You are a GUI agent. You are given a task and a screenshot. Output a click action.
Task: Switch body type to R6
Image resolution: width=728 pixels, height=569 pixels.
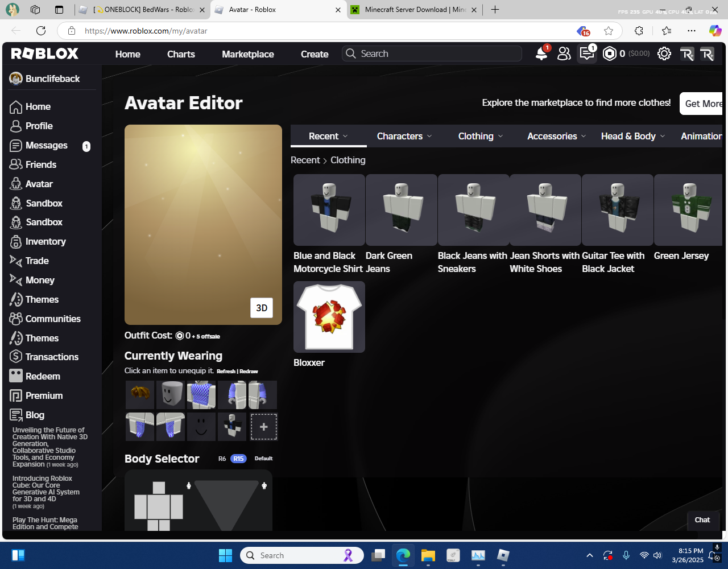click(x=222, y=459)
